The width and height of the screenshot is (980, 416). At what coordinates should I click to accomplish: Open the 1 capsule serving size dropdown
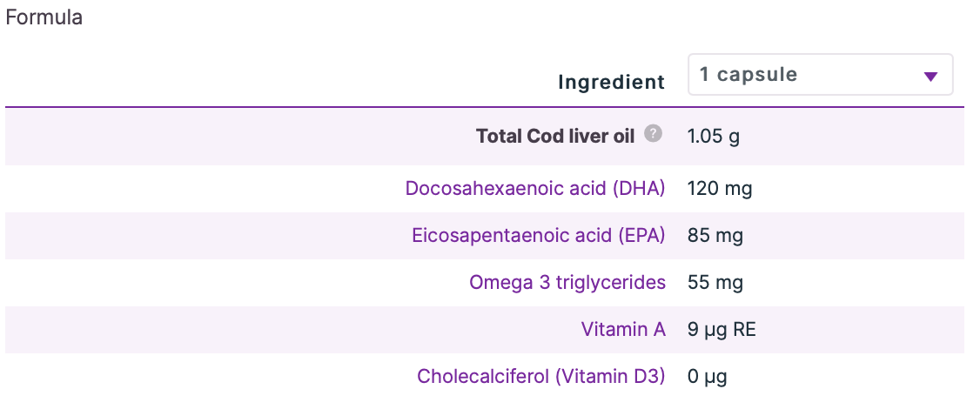click(x=820, y=75)
